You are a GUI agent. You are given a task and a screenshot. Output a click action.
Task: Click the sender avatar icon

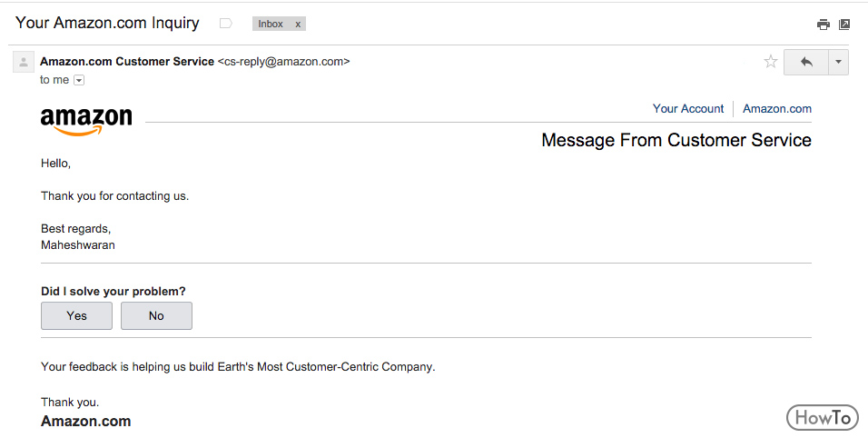[24, 62]
